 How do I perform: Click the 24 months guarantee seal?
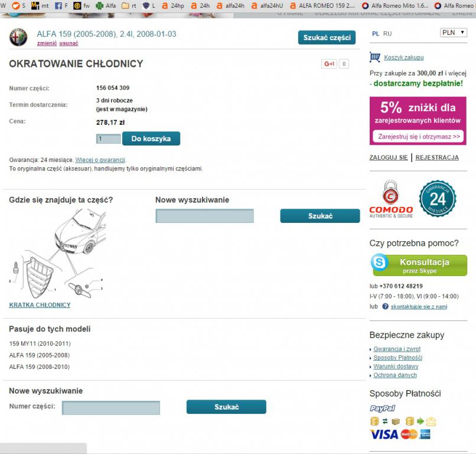(x=438, y=199)
